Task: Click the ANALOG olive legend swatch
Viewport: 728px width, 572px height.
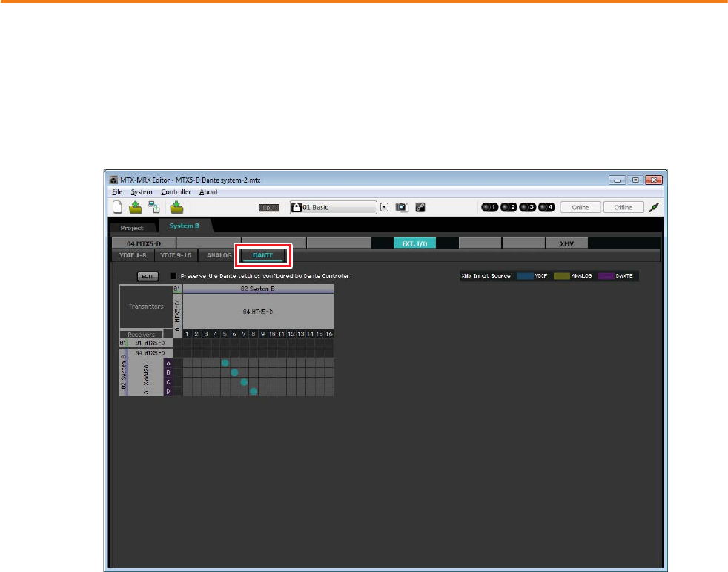Action: (x=561, y=276)
